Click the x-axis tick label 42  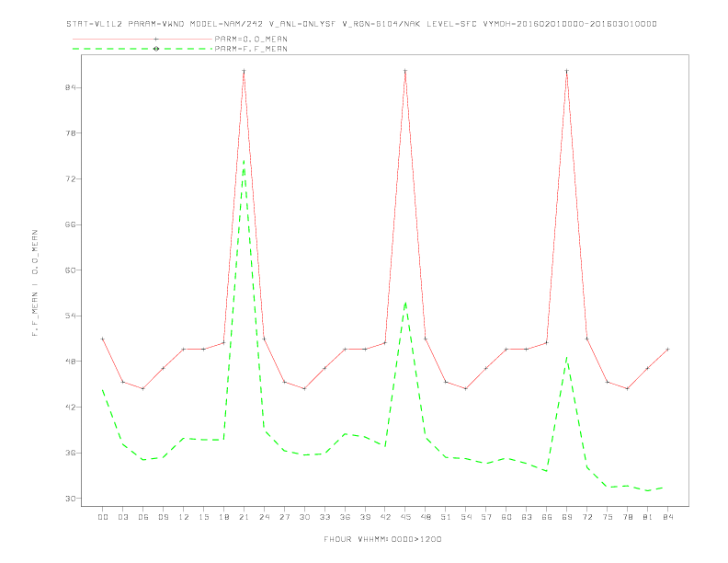click(x=385, y=517)
